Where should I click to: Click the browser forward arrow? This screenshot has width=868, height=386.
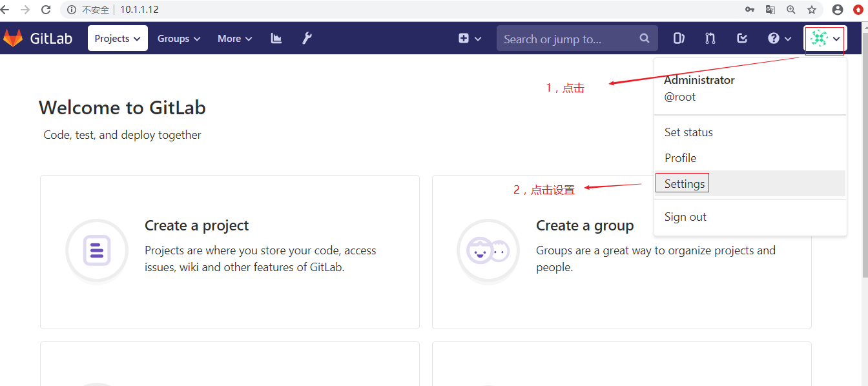point(25,10)
